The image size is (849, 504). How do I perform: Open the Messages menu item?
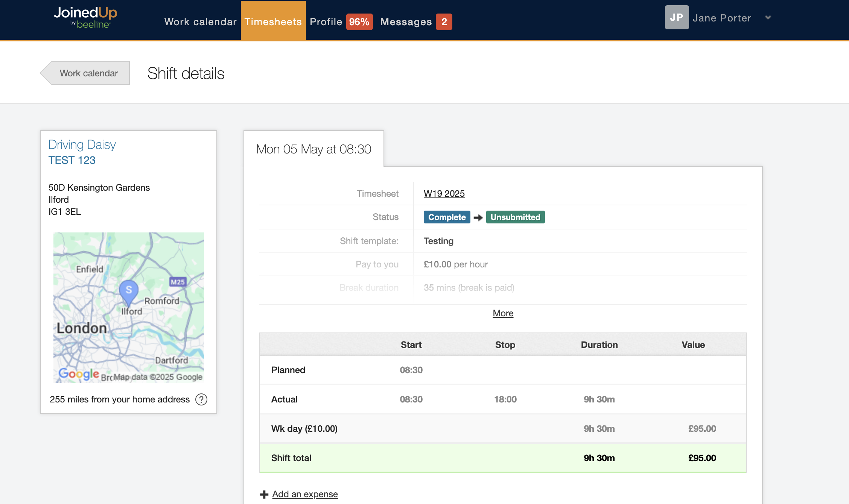tap(406, 22)
